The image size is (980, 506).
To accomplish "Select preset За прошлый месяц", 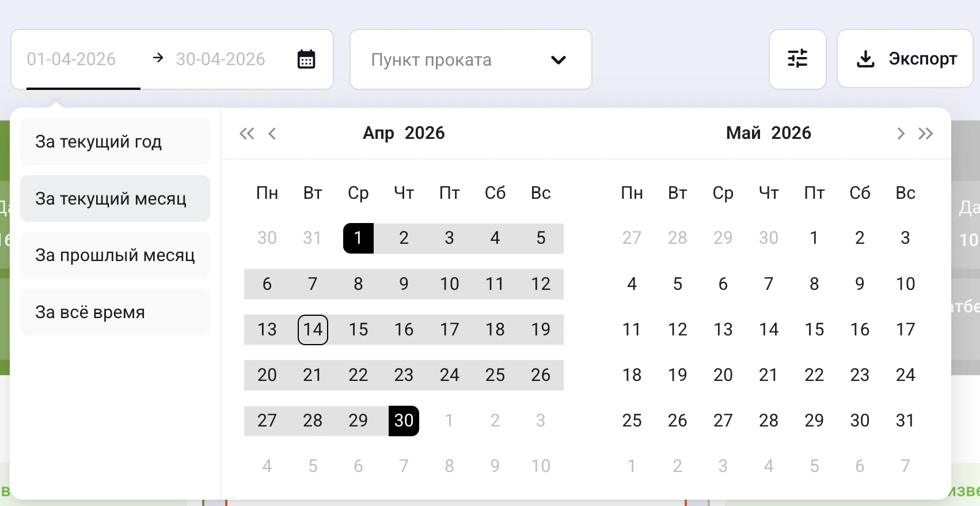I will [x=115, y=255].
